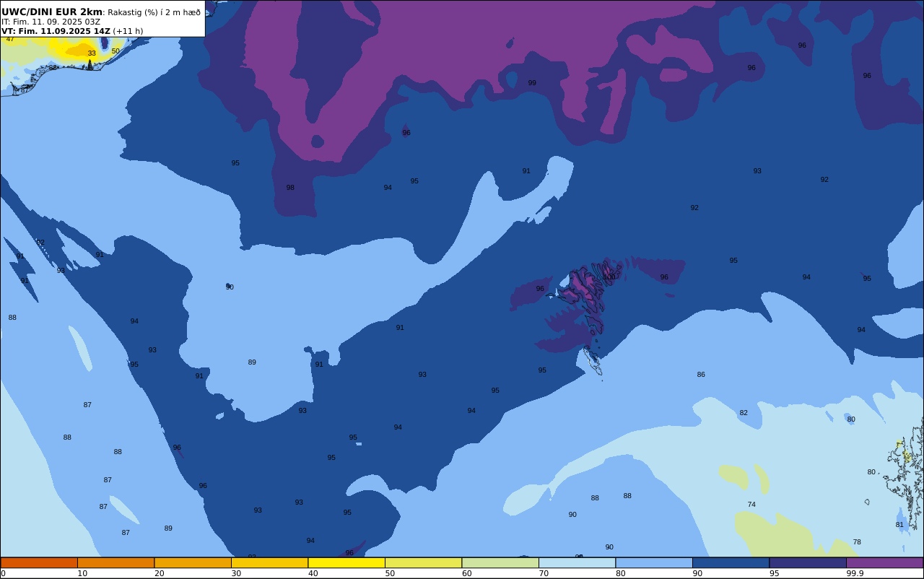Click the dark orange 0–10 legend swatch

(39, 562)
